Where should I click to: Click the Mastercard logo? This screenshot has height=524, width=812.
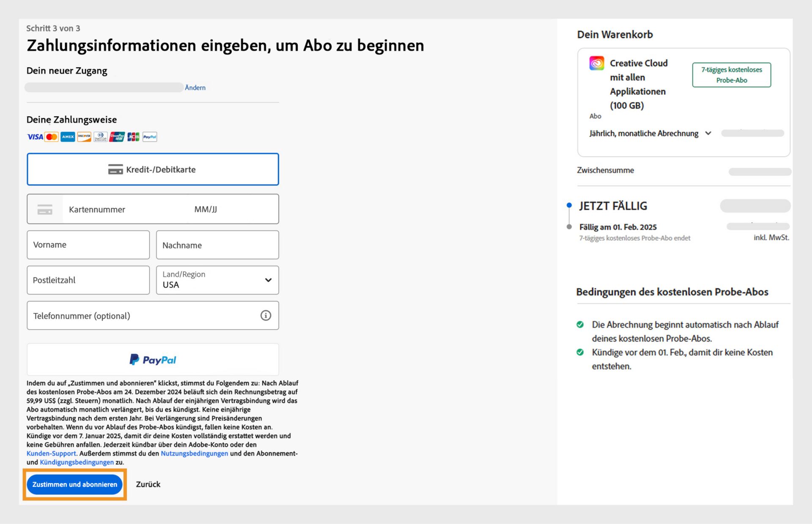52,136
